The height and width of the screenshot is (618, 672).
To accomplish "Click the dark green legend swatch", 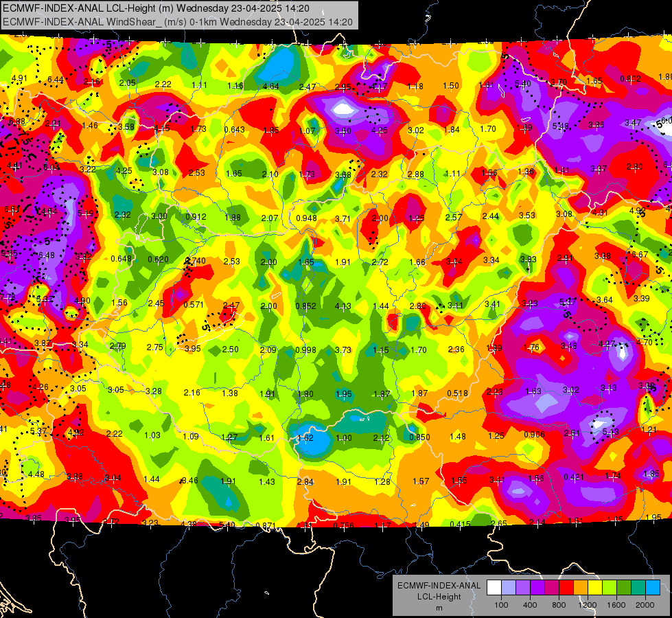I will point(624,587).
